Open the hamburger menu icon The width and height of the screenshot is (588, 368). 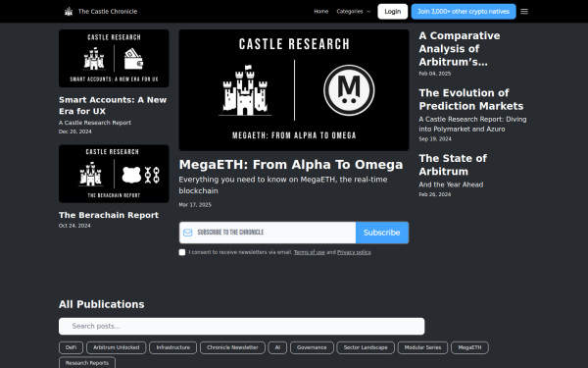click(x=524, y=12)
